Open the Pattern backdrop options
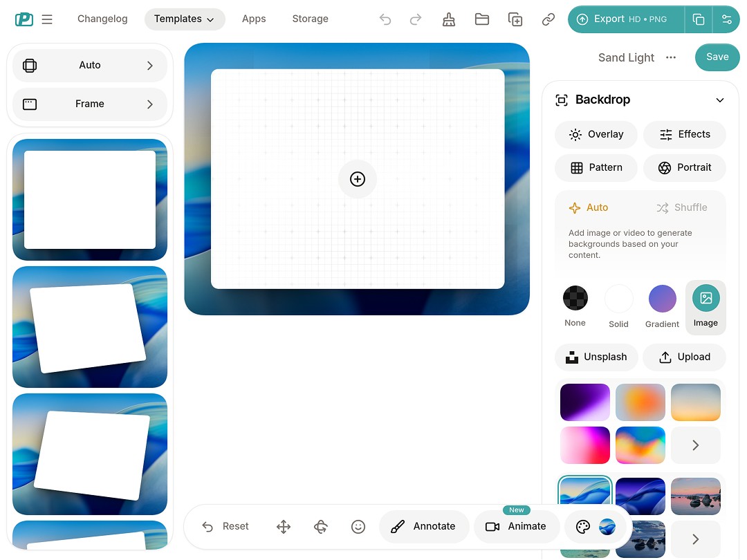The height and width of the screenshot is (560, 747). point(596,167)
